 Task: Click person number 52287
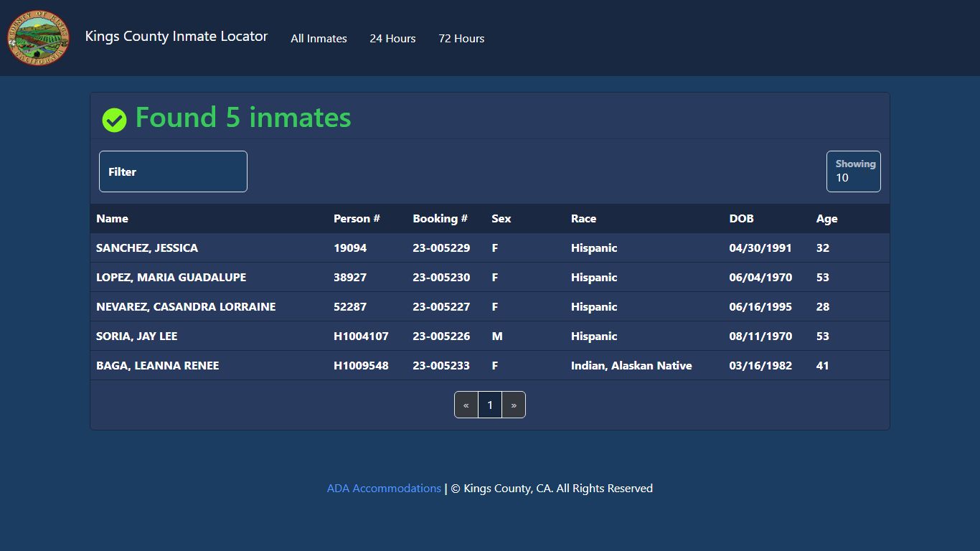click(x=350, y=307)
